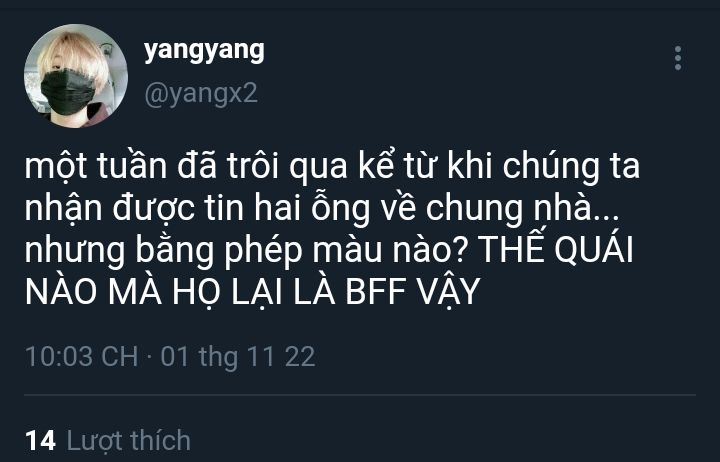Click the 10:03 CH timestamp
This screenshot has height=462, width=720.
point(82,356)
